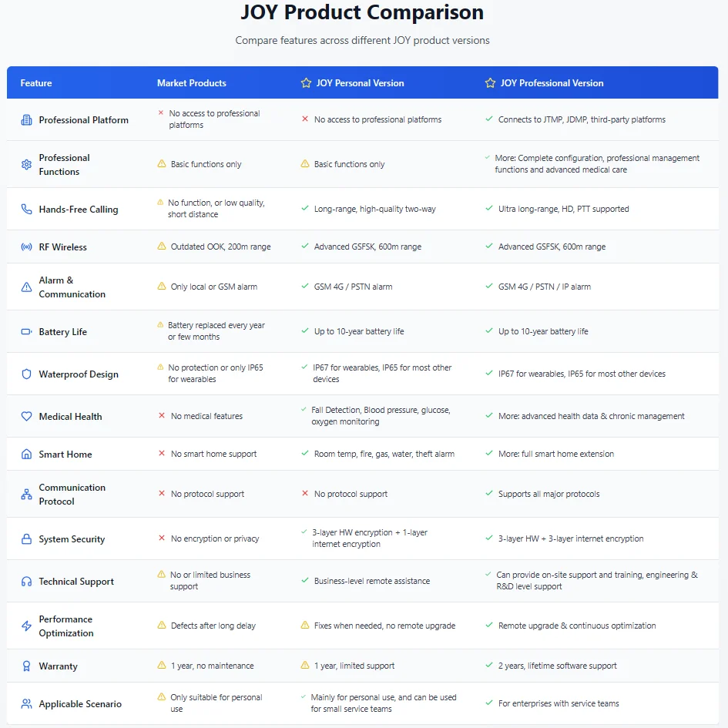Image resolution: width=728 pixels, height=728 pixels.
Task: Click the System Security lock icon
Action: (26, 539)
